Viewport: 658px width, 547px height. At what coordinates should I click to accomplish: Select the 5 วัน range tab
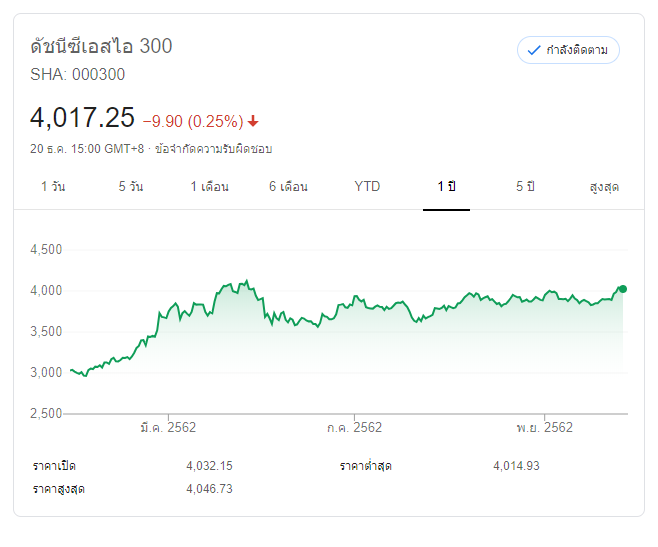pos(130,187)
